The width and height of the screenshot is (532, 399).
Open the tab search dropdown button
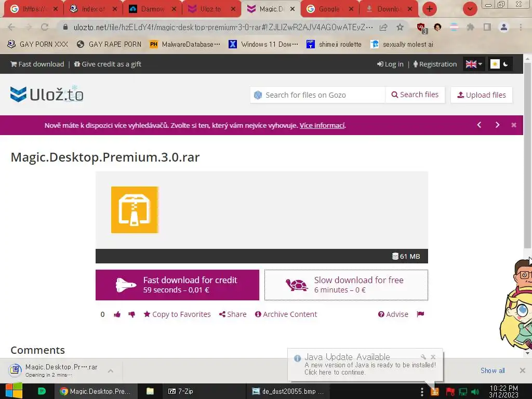[x=470, y=9]
